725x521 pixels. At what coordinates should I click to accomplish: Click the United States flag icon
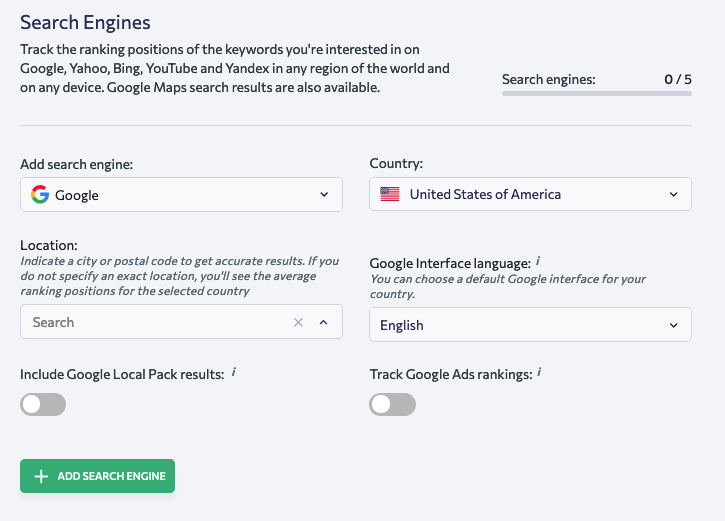pyautogui.click(x=390, y=194)
